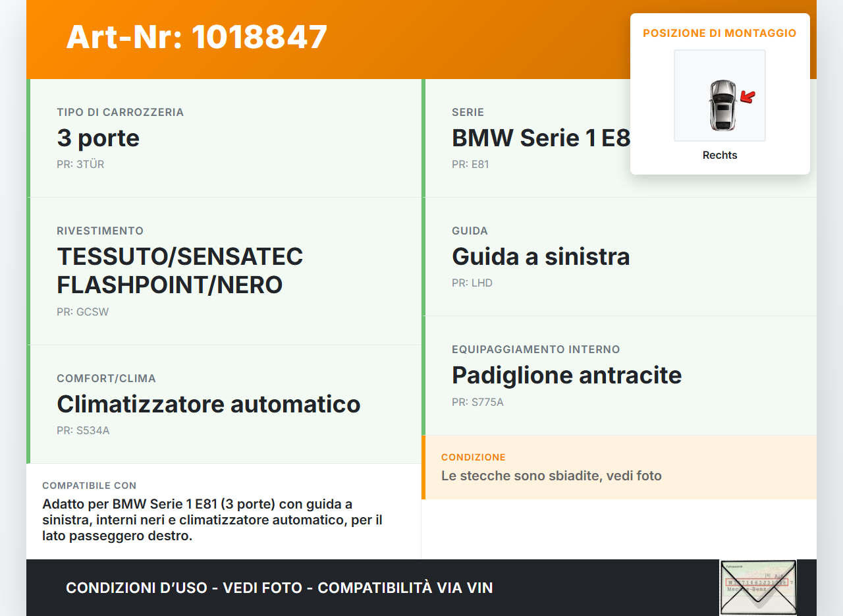The height and width of the screenshot is (616, 843).
Task: Select the Climatizzatore automatico value
Action: (209, 405)
